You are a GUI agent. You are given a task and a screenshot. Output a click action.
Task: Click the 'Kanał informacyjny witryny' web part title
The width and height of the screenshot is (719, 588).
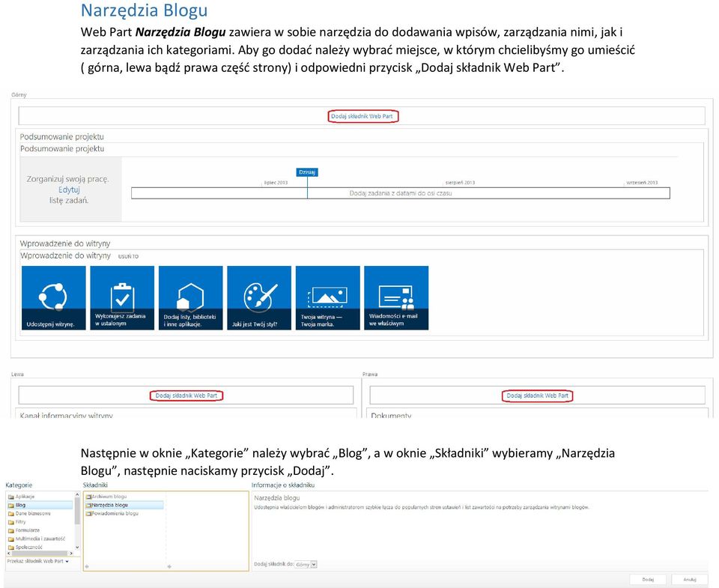[x=66, y=415]
